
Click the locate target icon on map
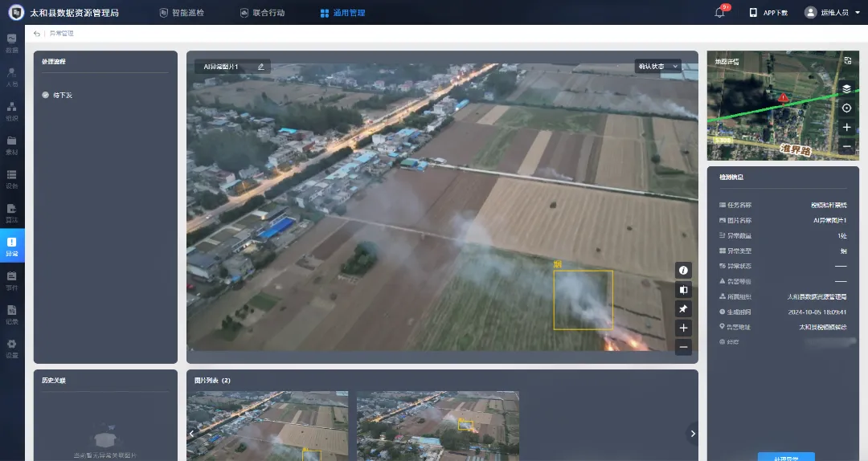[846, 108]
